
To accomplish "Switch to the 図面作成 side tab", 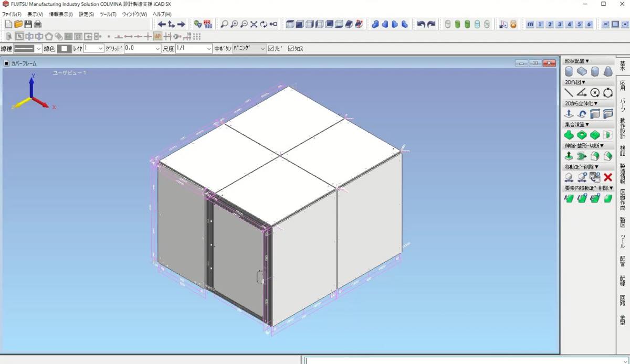I will point(623,200).
